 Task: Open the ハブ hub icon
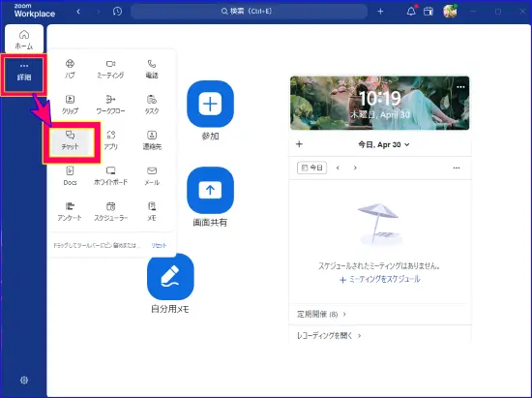tap(70, 69)
